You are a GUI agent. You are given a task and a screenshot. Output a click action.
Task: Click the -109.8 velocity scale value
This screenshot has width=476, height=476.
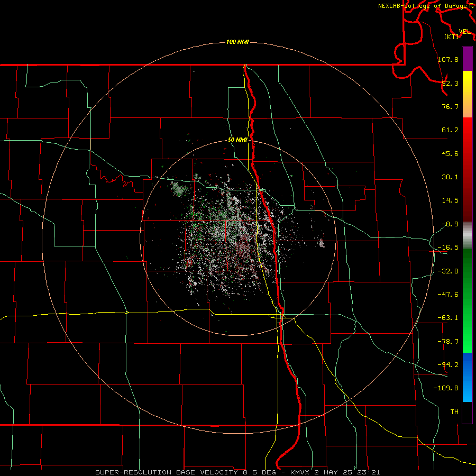click(446, 388)
